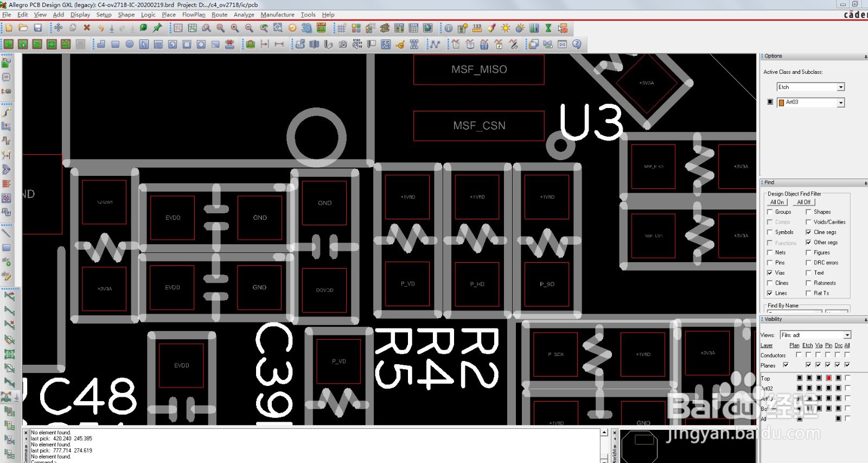
Task: Toggle the grid display icon
Action: coord(341,28)
